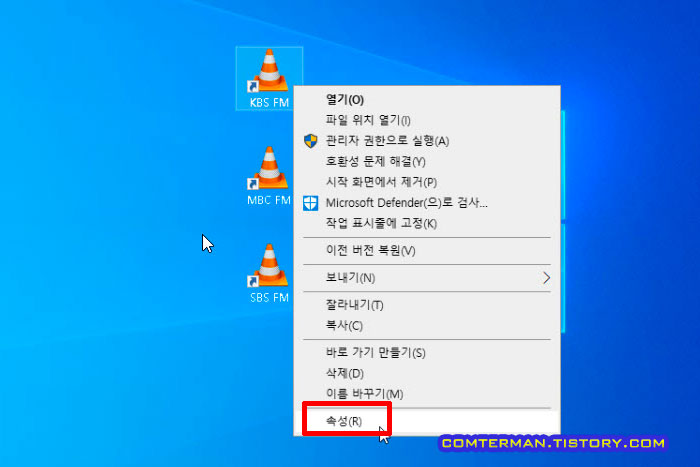Open 속성(R) properties entry
The height and width of the screenshot is (467, 700).
point(427,421)
